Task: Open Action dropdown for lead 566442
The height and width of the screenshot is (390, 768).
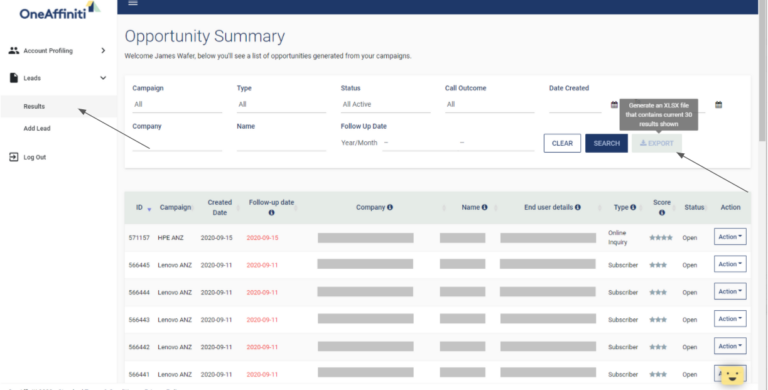Action: (x=730, y=346)
